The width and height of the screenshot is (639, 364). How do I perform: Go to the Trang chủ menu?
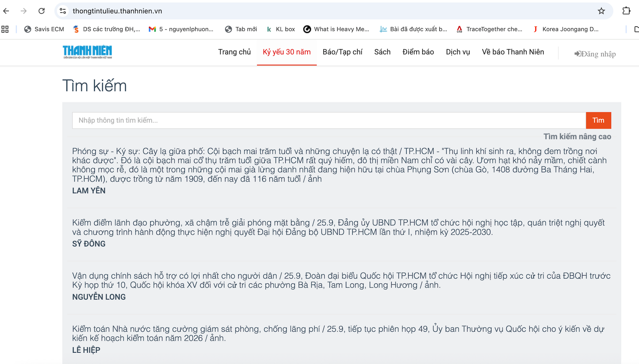tap(234, 52)
